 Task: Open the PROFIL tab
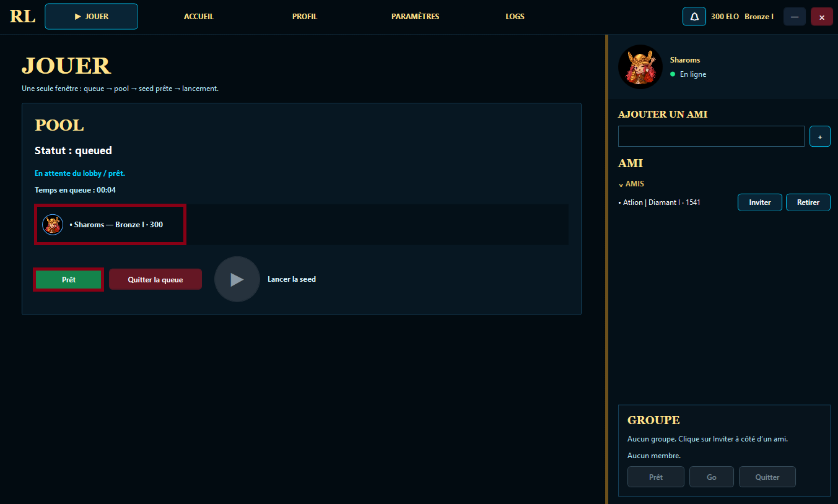(305, 17)
